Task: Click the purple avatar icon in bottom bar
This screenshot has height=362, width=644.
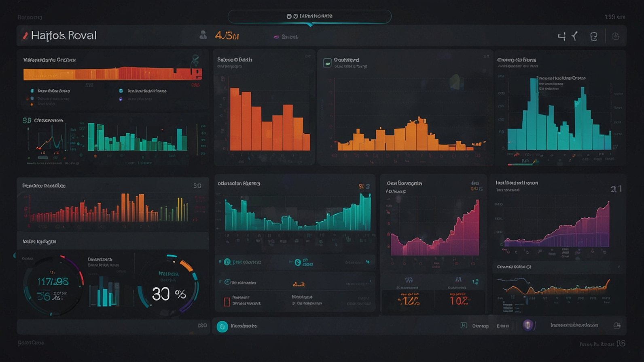Action: tap(528, 325)
